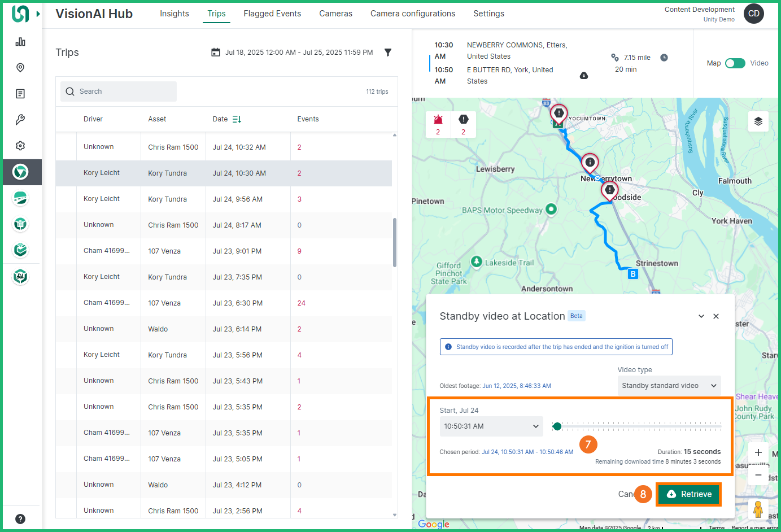Toggle the Date column sort order
The image size is (781, 532).
point(237,119)
